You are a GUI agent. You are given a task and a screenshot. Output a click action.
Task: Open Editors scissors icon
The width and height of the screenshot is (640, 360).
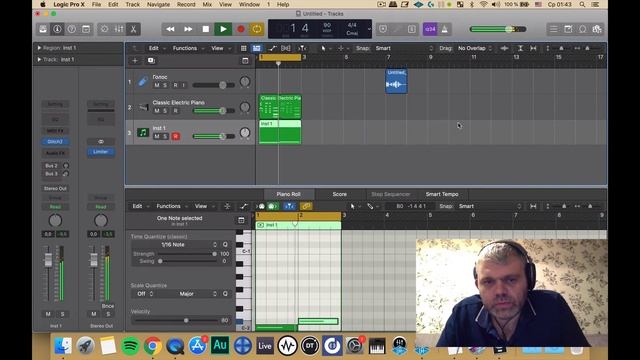133,29
